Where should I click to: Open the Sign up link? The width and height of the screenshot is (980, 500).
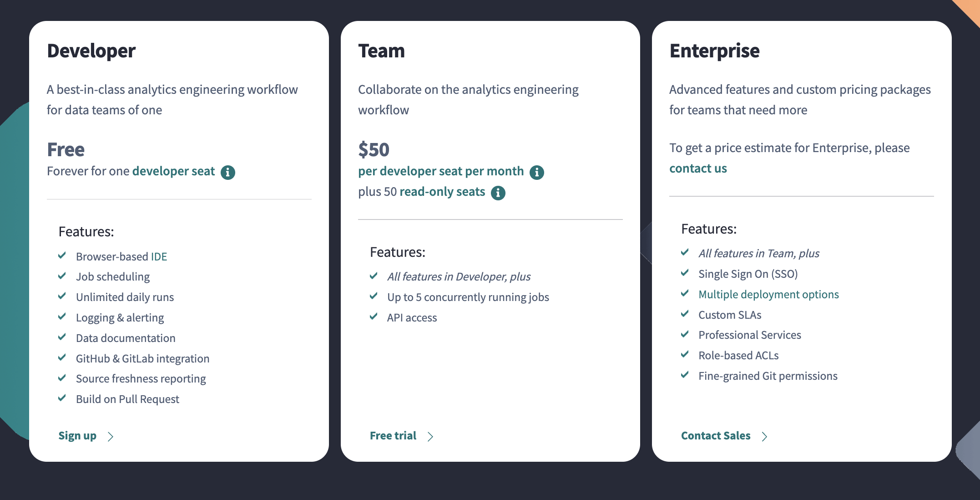(x=77, y=436)
